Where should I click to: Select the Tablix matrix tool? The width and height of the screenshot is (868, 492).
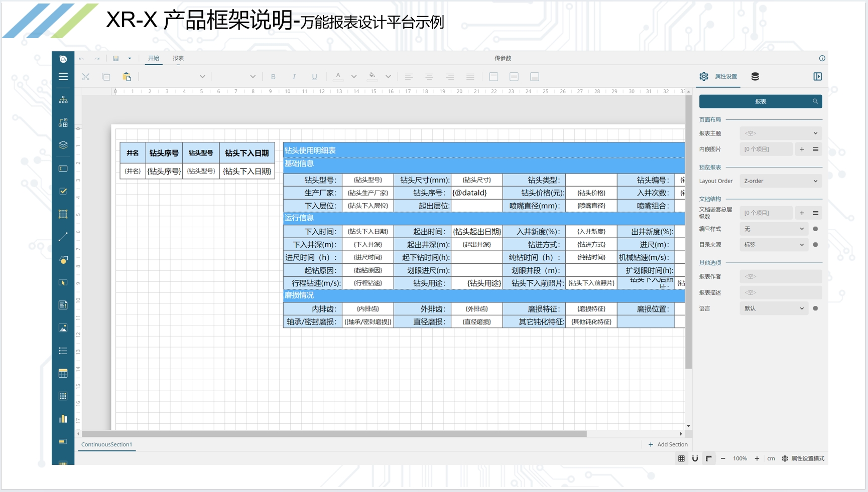(x=63, y=396)
